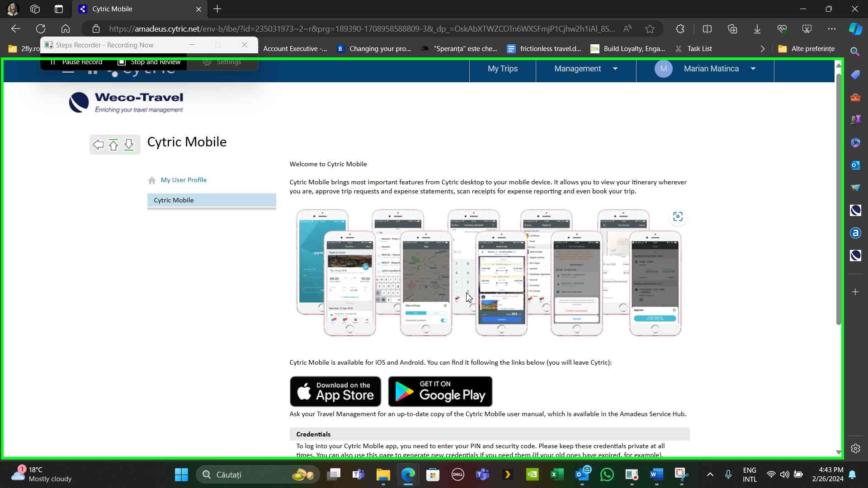Image resolution: width=868 pixels, height=488 pixels.
Task: Click the Weco-Travel logo
Action: (126, 102)
